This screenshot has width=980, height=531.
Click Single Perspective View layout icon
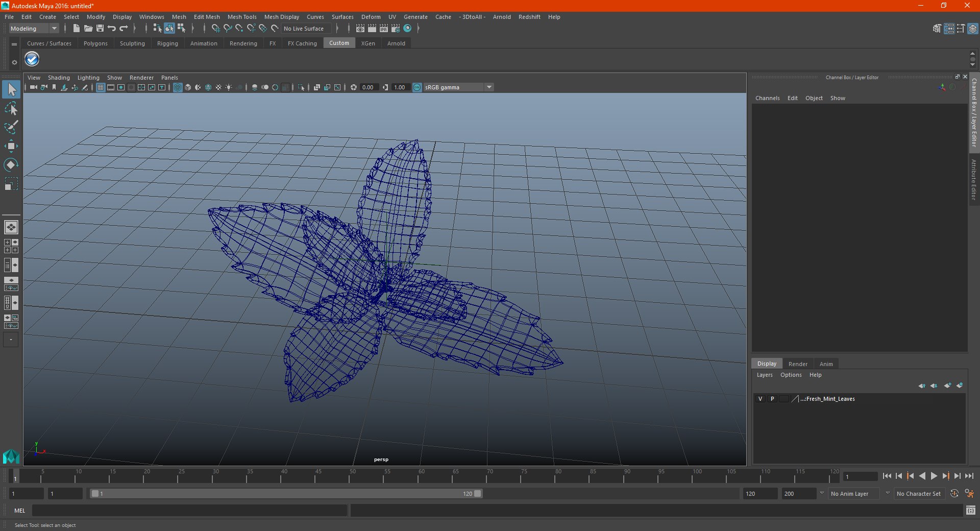point(11,227)
